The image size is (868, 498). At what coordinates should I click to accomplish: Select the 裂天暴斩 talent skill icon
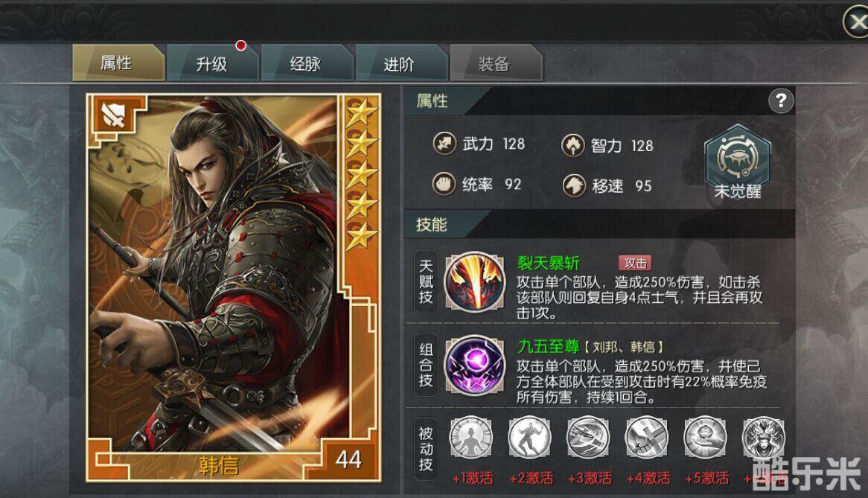(x=475, y=281)
